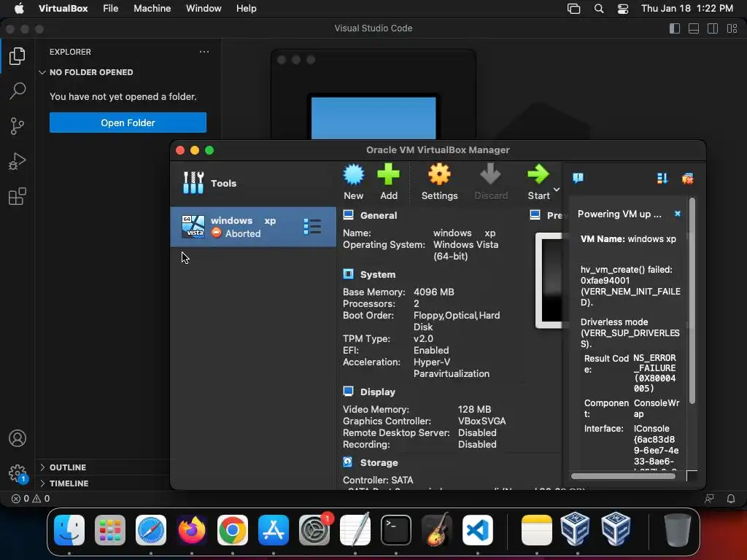Click the notification center speech-bubble icon
Image resolution: width=747 pixels, height=560 pixels.
click(578, 178)
